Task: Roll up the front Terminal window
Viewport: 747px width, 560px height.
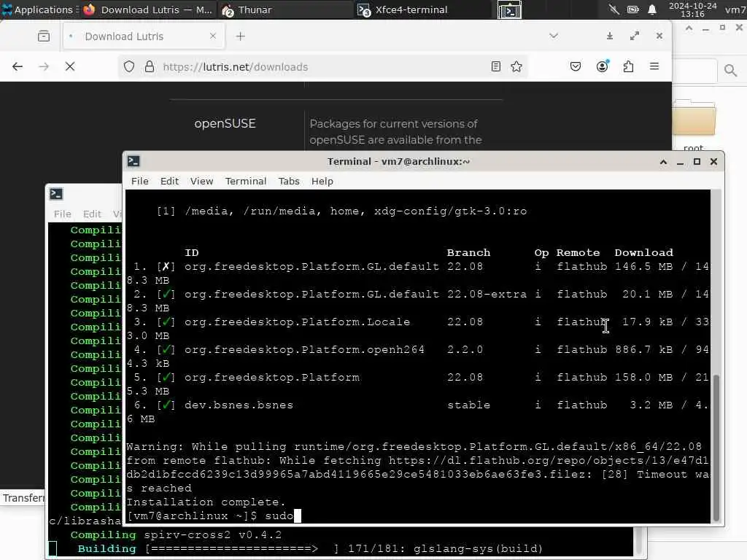Action: pos(663,162)
